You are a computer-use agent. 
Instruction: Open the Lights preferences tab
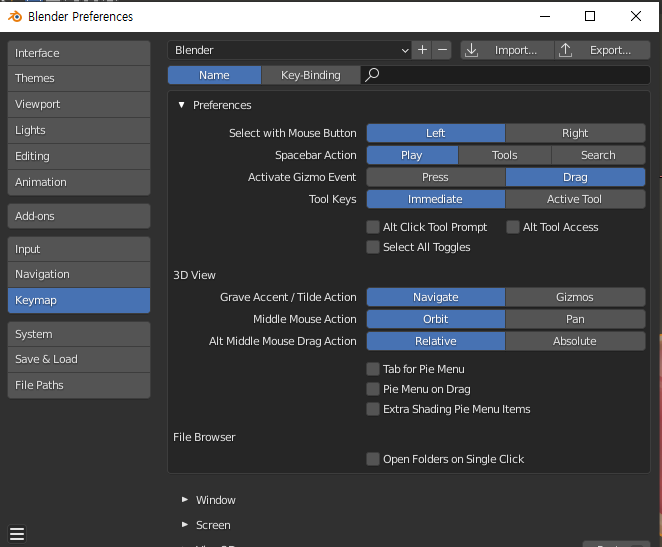pyautogui.click(x=79, y=130)
